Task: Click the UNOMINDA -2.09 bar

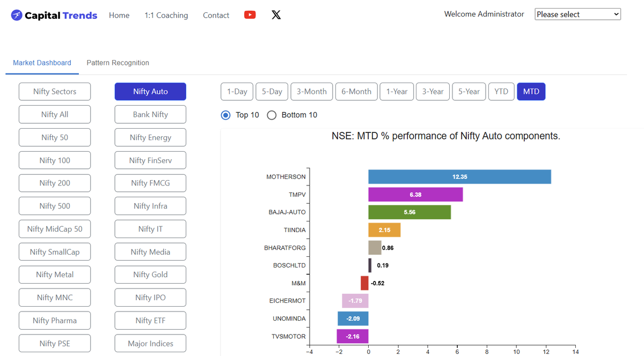Action: tap(353, 318)
